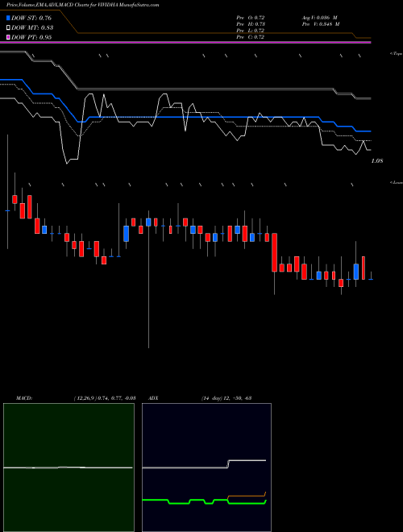Image resolution: width=403 pixels, height=532 pixels.
Task: Select the 'DOW ST: 0.76' legend label
Action: (x=31, y=18)
